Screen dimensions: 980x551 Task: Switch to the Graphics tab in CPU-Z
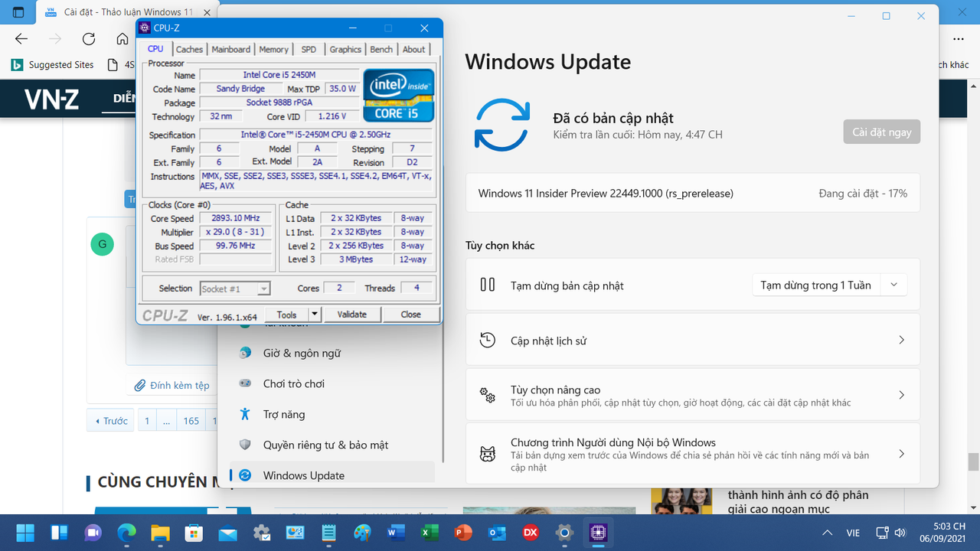pos(345,49)
